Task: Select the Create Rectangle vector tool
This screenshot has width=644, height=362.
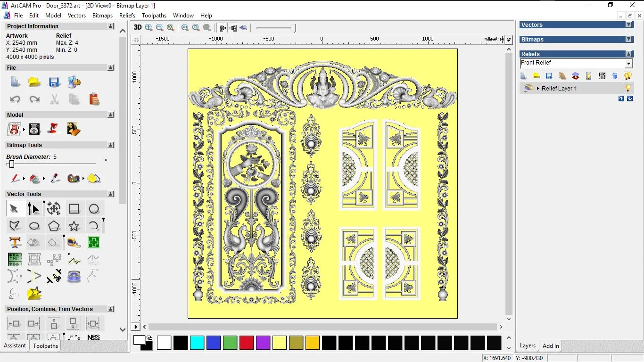Action: 74,209
